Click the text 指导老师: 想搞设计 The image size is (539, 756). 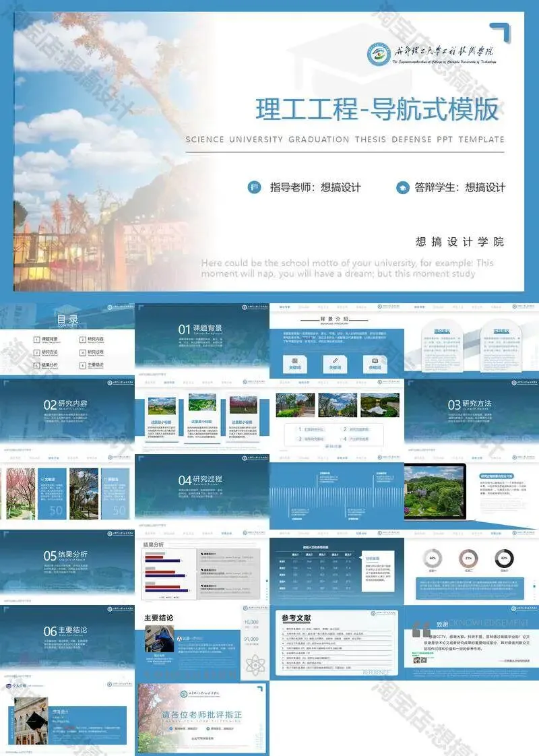315,187
